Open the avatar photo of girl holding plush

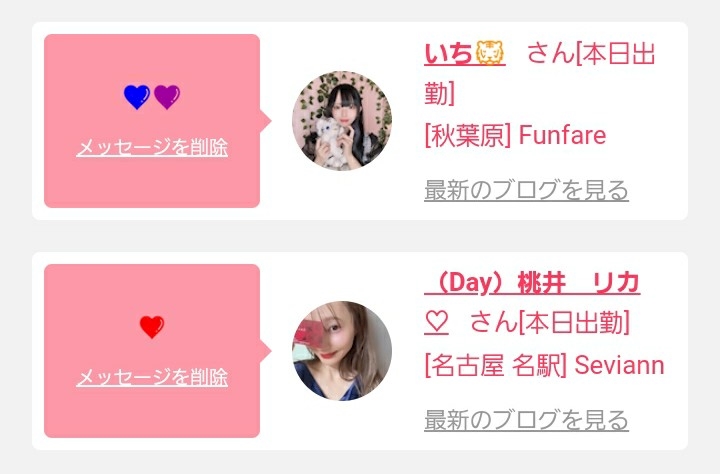coord(342,121)
